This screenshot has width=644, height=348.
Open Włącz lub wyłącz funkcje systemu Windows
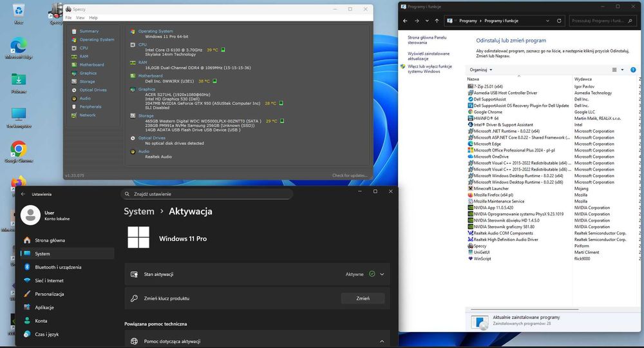[429, 68]
